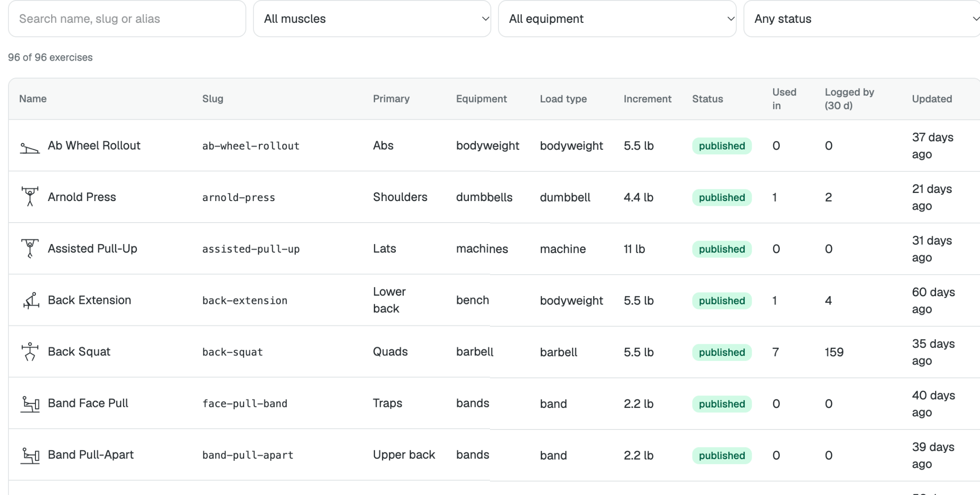Click the Arnold Press exercise icon

point(30,197)
